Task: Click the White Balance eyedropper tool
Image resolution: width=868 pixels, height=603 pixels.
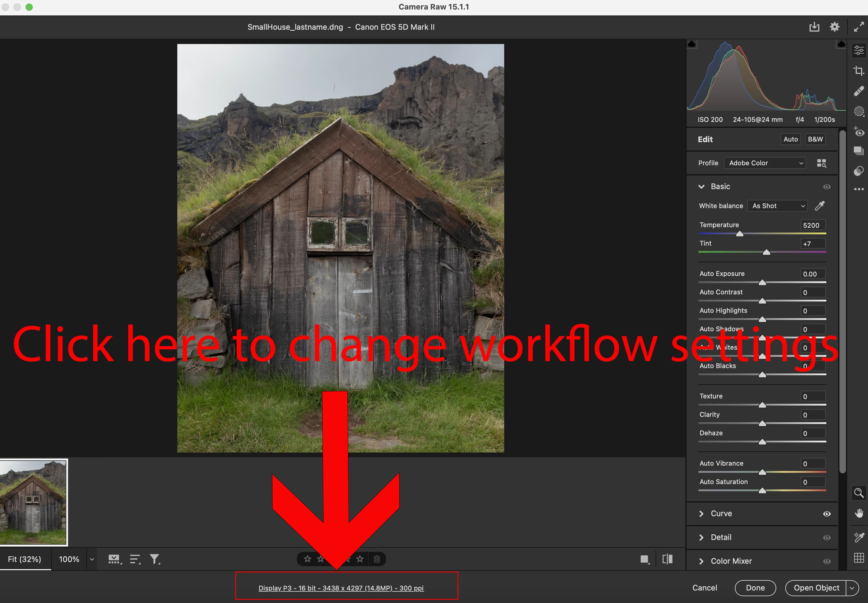Action: click(x=820, y=206)
